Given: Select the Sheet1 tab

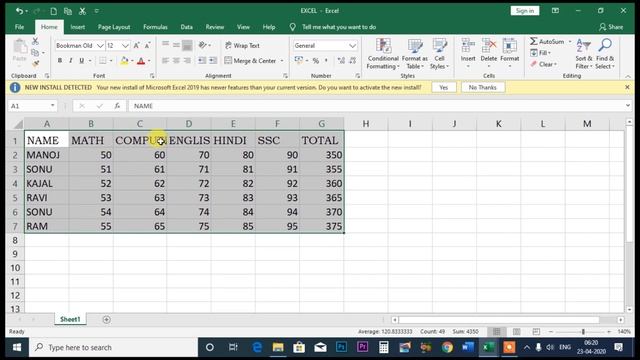Looking at the screenshot, I should (x=70, y=319).
